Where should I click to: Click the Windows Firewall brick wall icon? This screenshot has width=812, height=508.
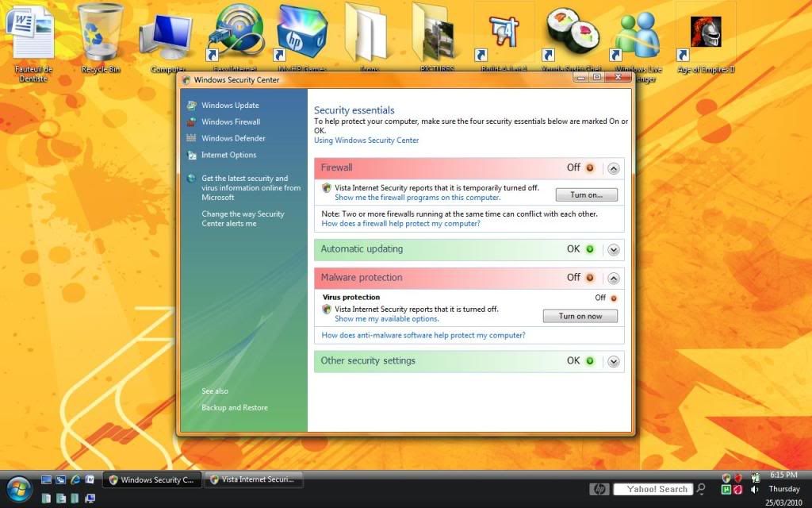(192, 121)
